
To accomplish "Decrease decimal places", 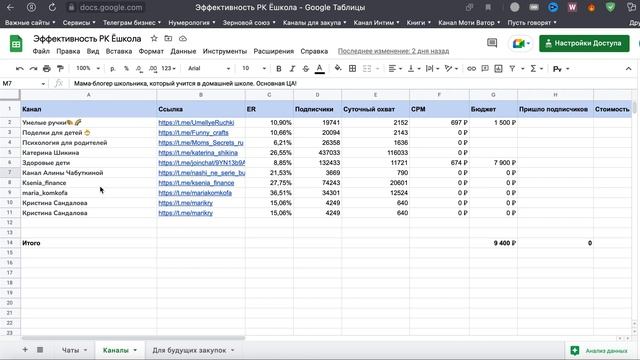I will pyautogui.click(x=139, y=69).
